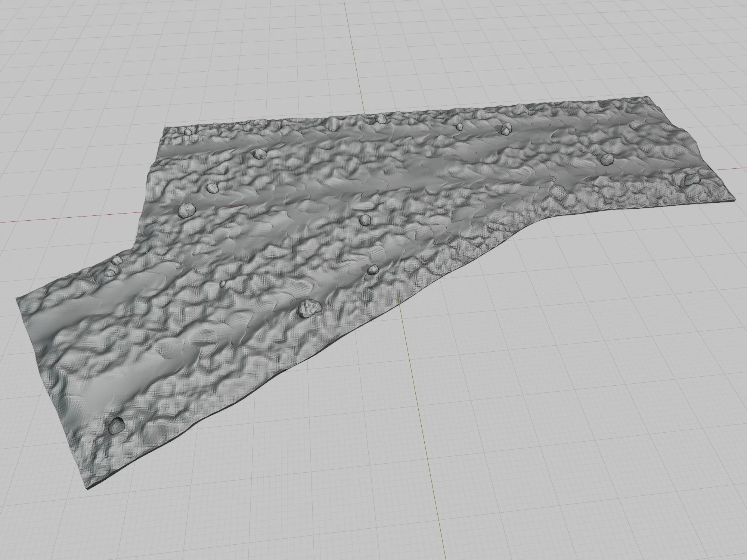Select the lone rock in the terrain's center
Image resolution: width=747 pixels, height=560 pixels.
click(364, 220)
